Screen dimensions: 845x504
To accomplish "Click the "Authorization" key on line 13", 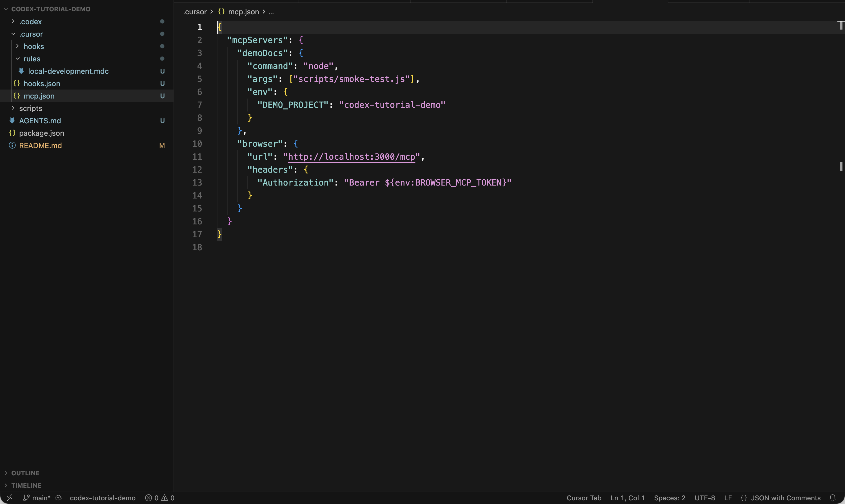I will pos(295,182).
